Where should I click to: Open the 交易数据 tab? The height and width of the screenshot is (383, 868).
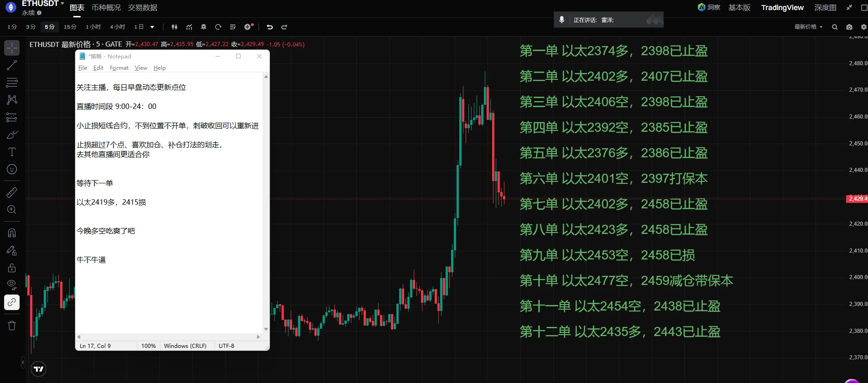coord(143,8)
